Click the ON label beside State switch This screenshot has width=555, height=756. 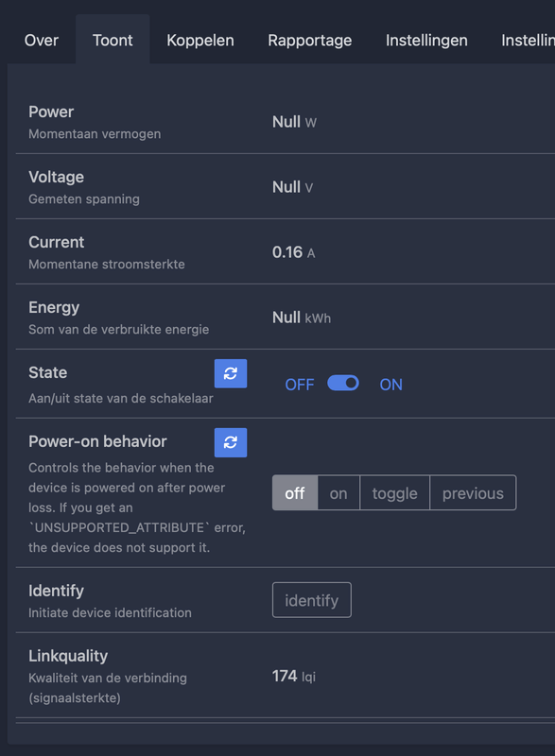[x=391, y=385]
